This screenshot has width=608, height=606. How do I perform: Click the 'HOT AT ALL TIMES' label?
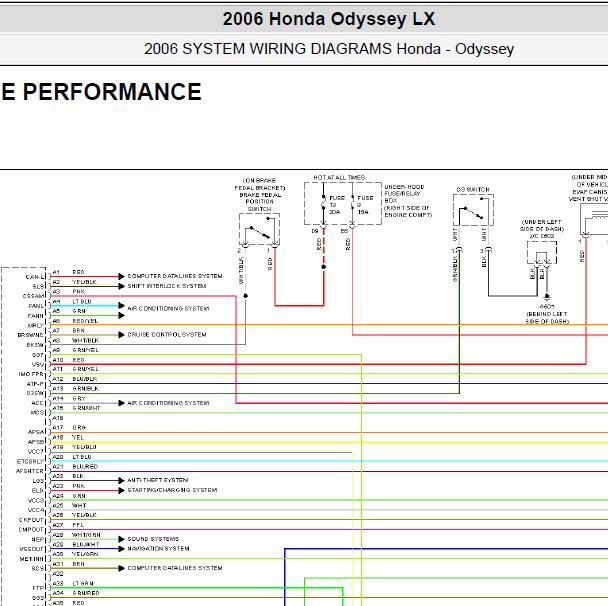[339, 178]
